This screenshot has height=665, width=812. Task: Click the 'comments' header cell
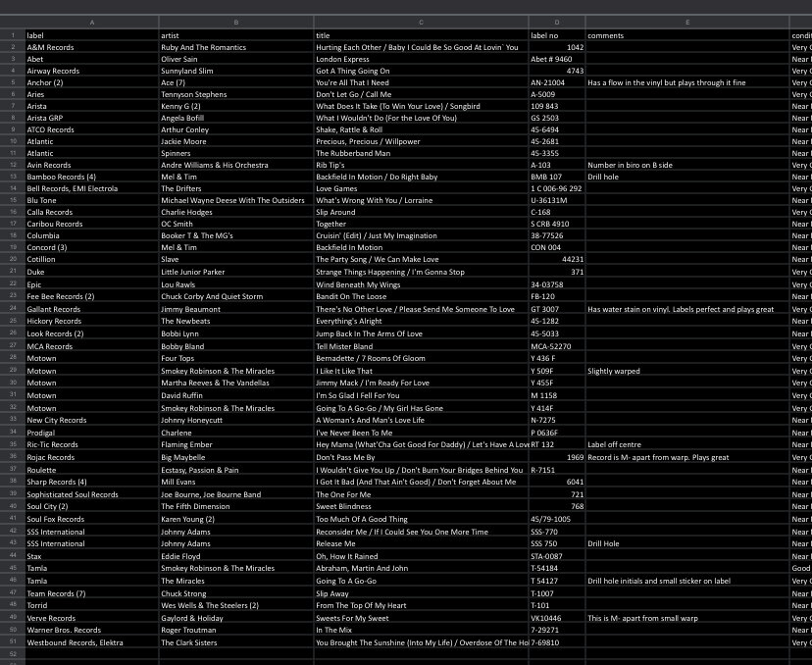687,35
